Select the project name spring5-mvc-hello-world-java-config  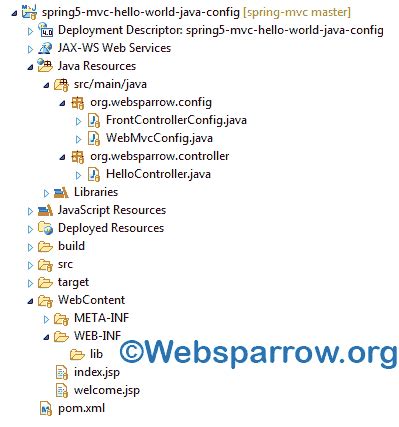(140, 13)
